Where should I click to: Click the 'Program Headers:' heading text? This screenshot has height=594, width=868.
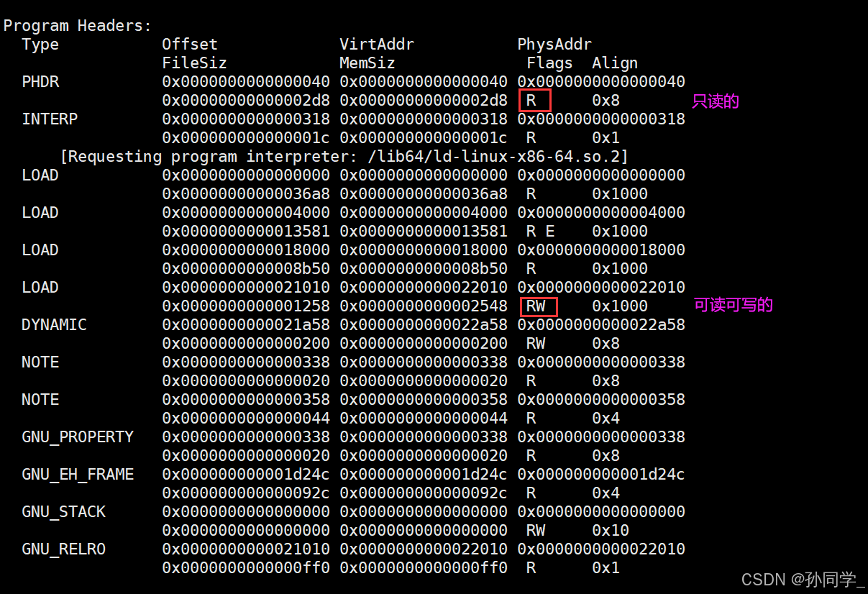pyautogui.click(x=78, y=26)
